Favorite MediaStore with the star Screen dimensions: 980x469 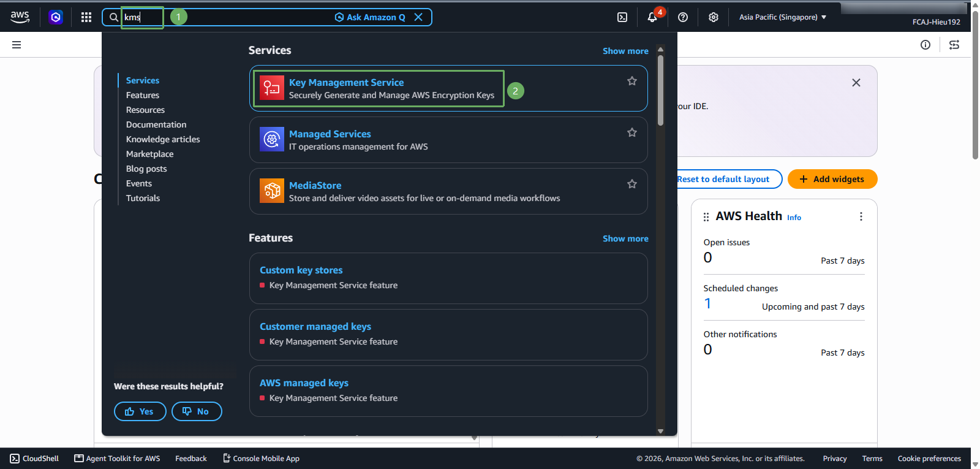click(632, 184)
